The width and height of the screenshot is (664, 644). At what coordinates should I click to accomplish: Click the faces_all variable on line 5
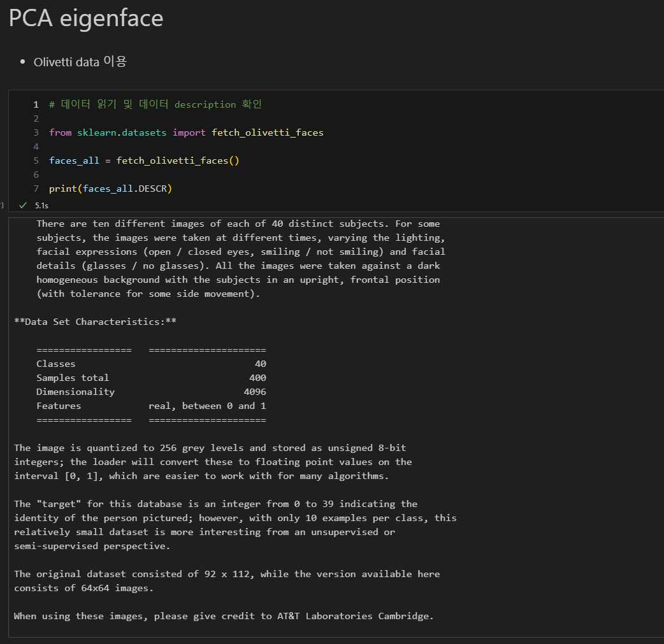74,161
